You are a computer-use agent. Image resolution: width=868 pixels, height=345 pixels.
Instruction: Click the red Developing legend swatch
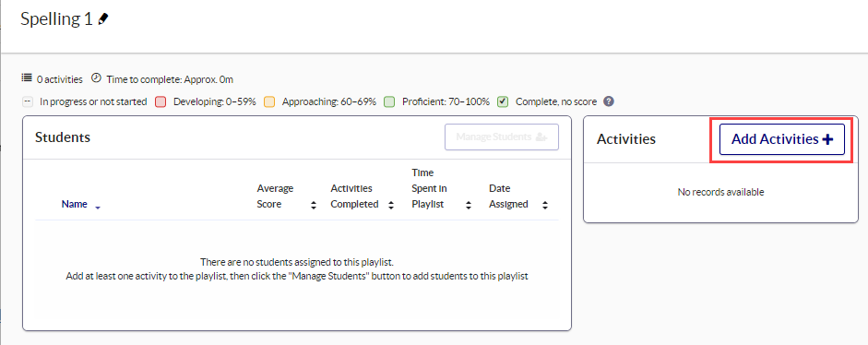pos(161,101)
